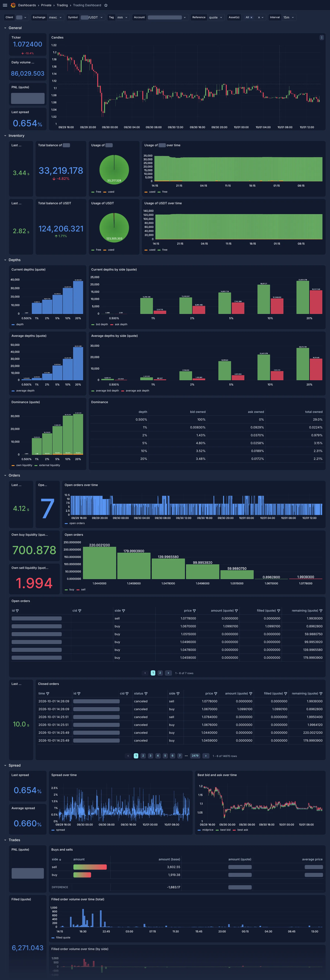Sort Buys and sells by side column
This screenshot has height=980, width=330.
pyautogui.click(x=57, y=859)
